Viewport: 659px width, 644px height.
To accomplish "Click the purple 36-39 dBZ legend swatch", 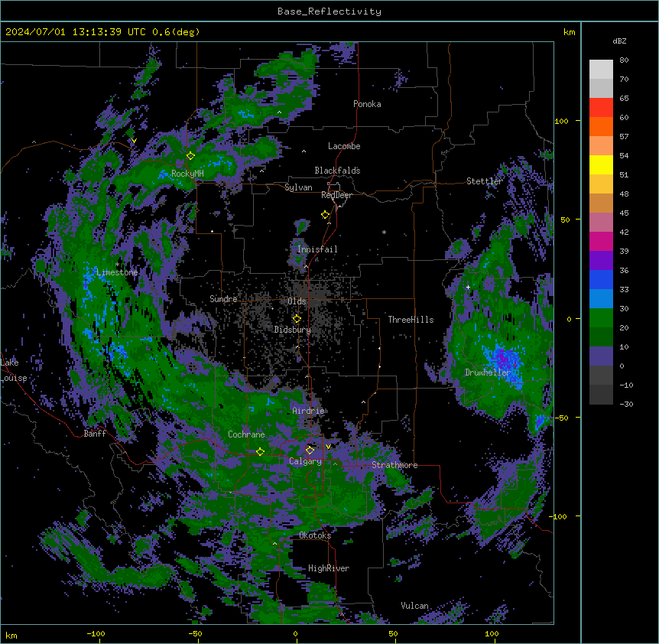I will tap(601, 261).
